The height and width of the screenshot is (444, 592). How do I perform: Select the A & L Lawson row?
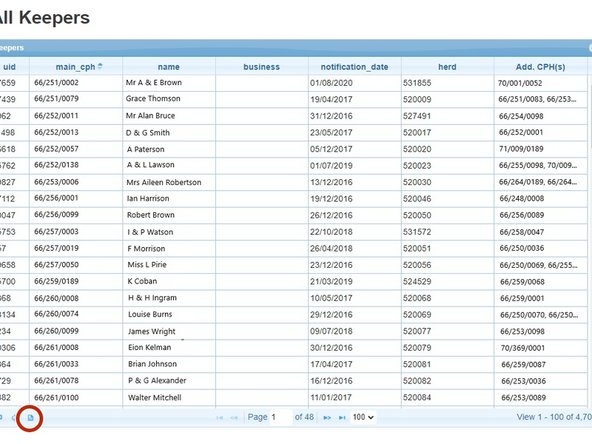pos(293,165)
